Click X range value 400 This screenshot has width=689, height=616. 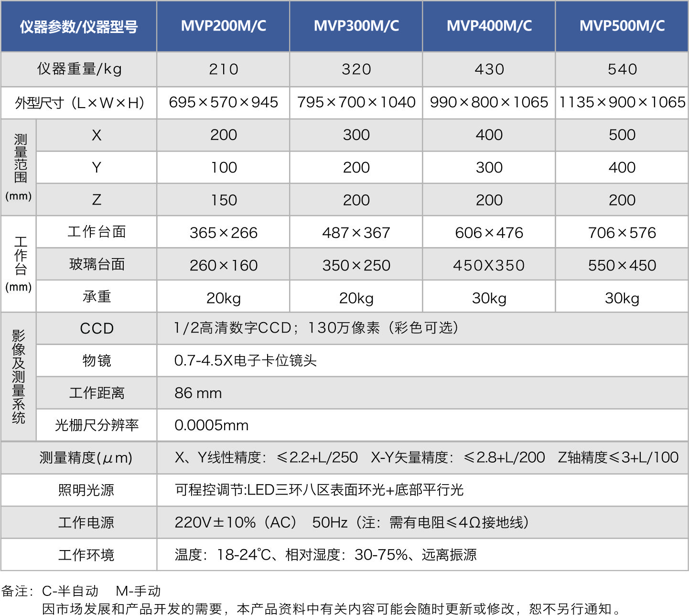489,135
